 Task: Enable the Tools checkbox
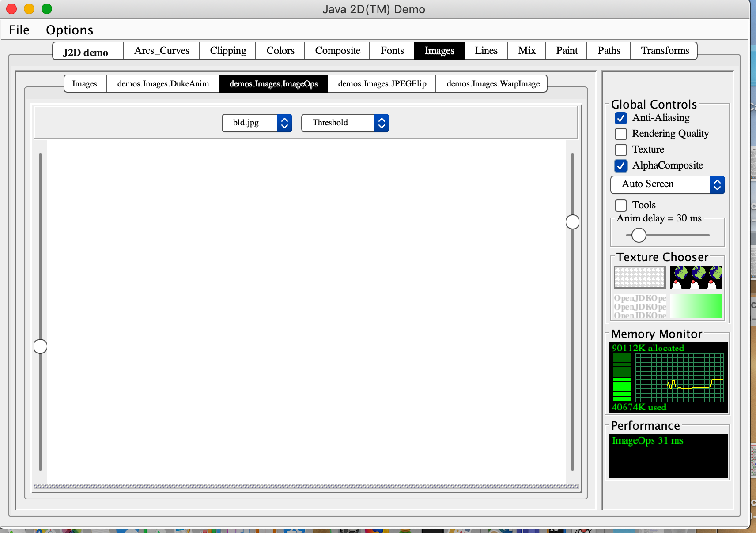point(621,206)
